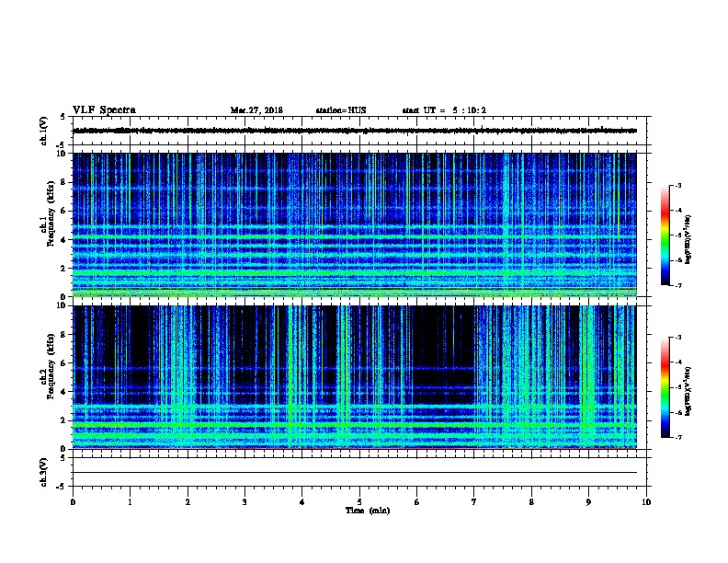Click the 'ch.3(V)' axis label
Viewport: 728px width, 563px height.
[44, 473]
